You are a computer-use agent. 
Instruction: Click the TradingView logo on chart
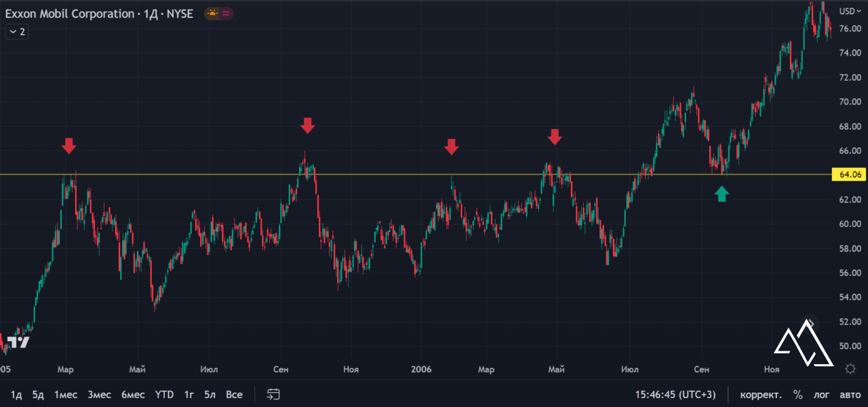tap(19, 342)
